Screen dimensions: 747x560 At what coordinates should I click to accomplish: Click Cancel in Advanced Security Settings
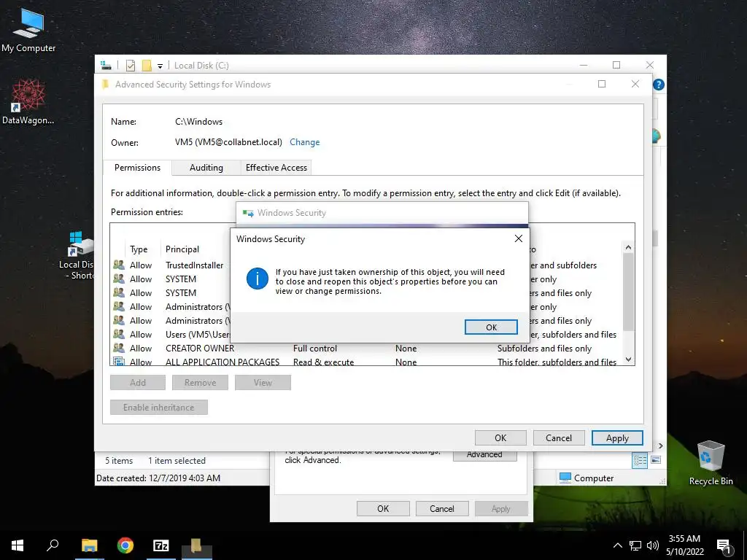click(558, 437)
